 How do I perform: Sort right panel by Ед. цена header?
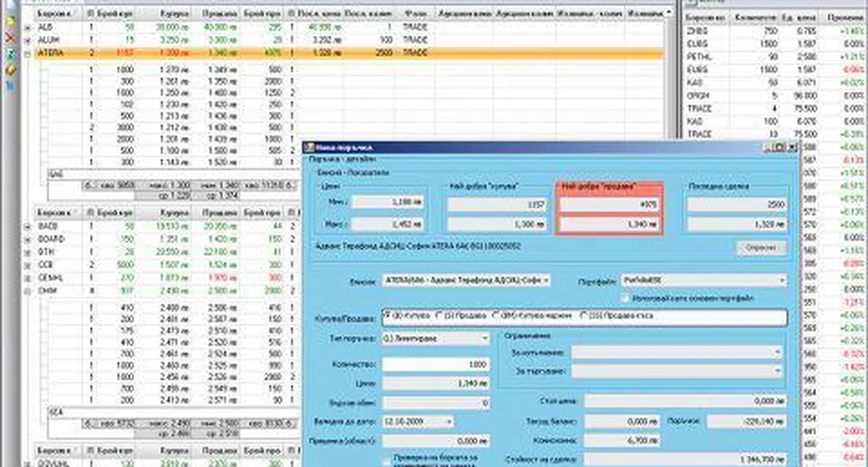[799, 17]
